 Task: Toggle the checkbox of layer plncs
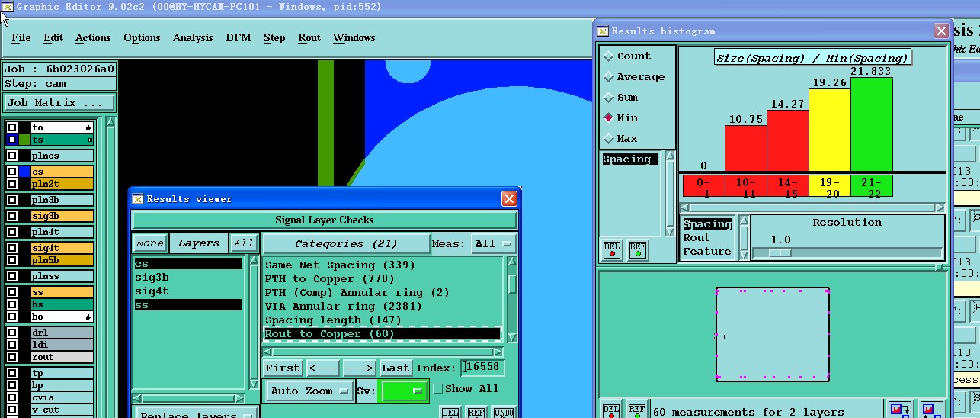tap(12, 156)
